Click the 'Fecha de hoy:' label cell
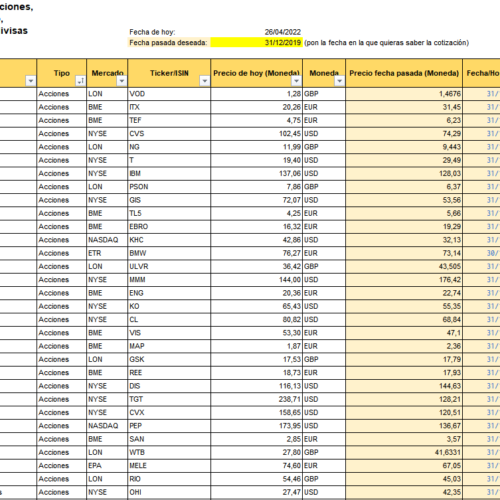 169,32
